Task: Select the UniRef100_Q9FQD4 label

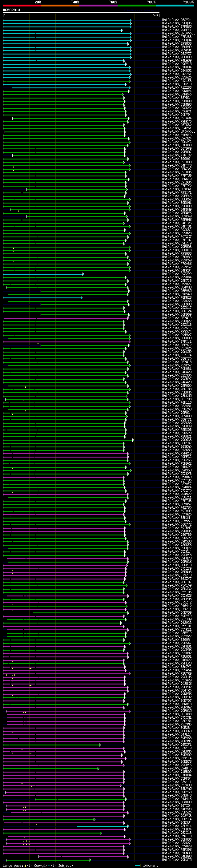Action: pyautogui.click(x=177, y=40)
